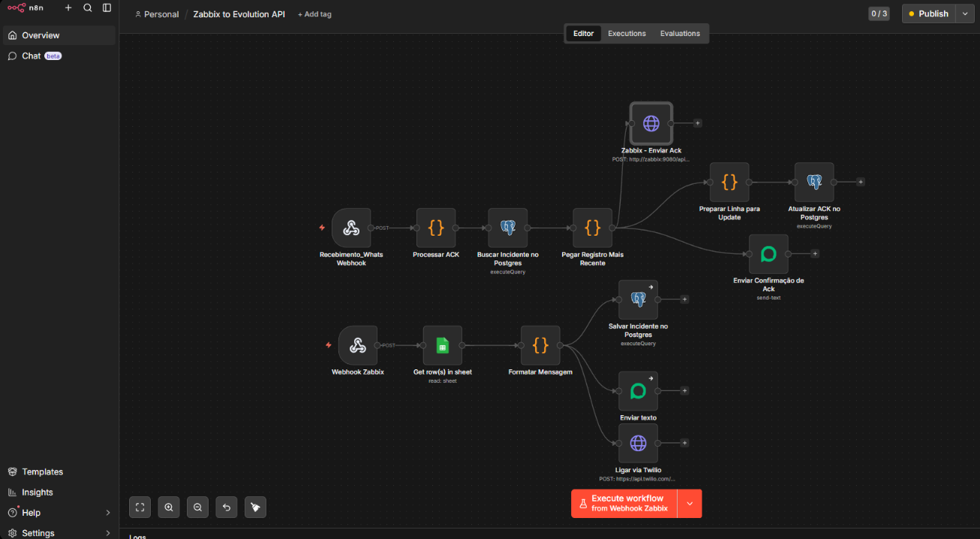Add node after Ligar via Twilio
Screen dimensions: 980x539
tap(684, 443)
